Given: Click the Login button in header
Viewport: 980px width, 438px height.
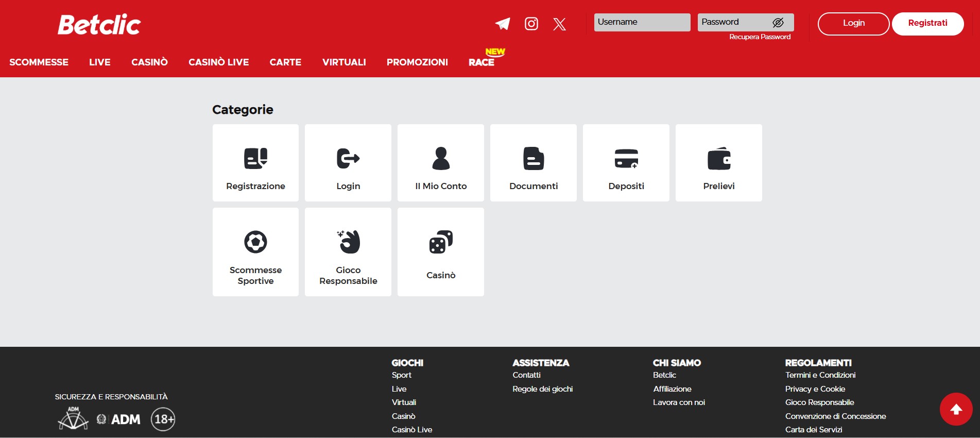Looking at the screenshot, I should pyautogui.click(x=853, y=24).
